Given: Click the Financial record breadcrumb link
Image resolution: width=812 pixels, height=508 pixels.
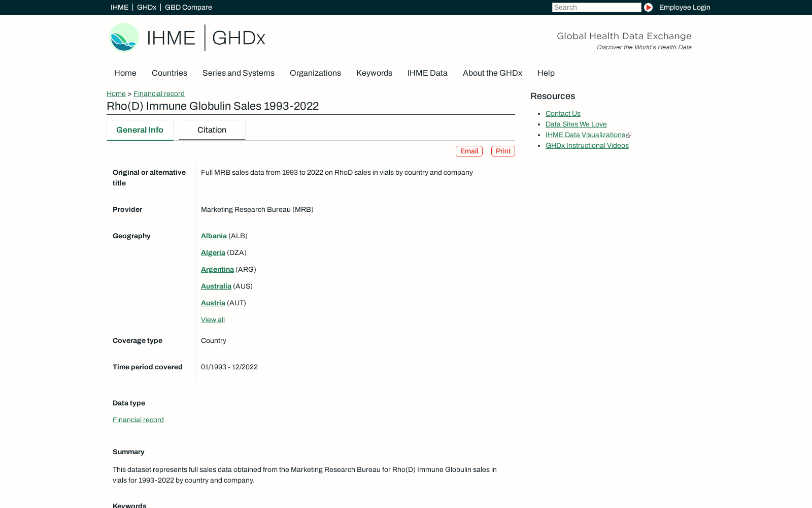Looking at the screenshot, I should pos(159,94).
